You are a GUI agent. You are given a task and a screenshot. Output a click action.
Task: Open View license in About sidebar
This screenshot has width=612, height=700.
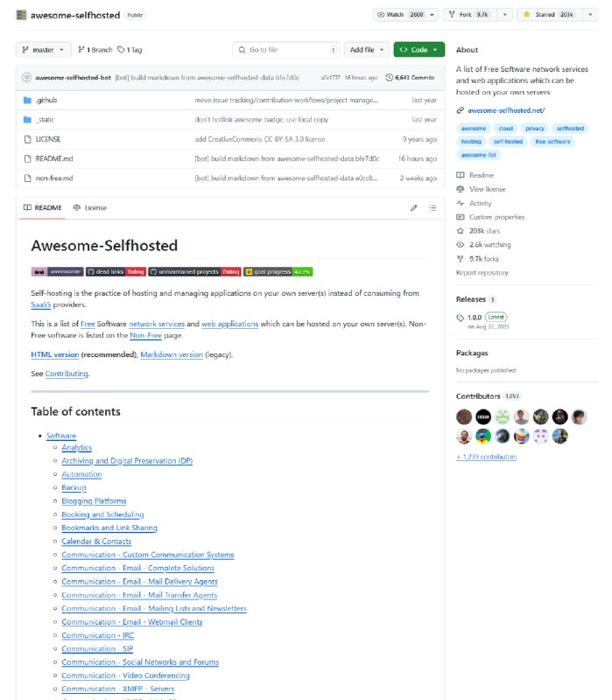482,189
